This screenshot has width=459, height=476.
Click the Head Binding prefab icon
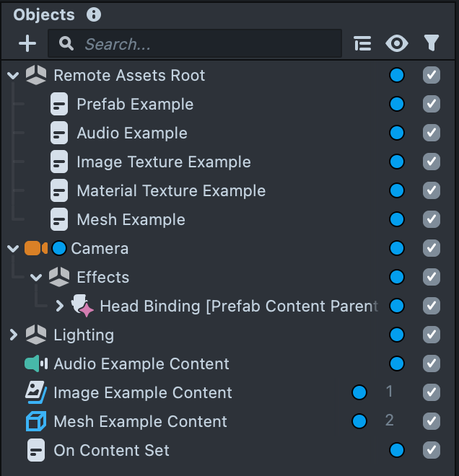(x=82, y=307)
